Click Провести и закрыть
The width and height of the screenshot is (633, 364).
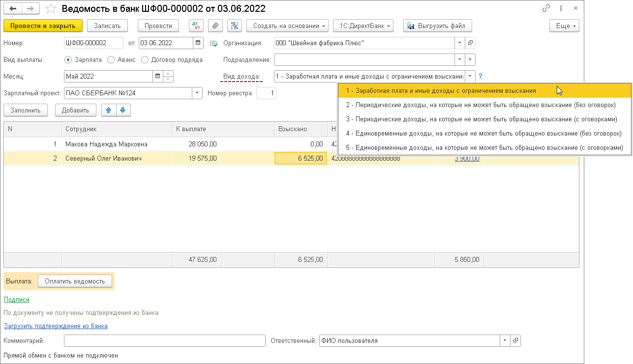pyautogui.click(x=43, y=26)
